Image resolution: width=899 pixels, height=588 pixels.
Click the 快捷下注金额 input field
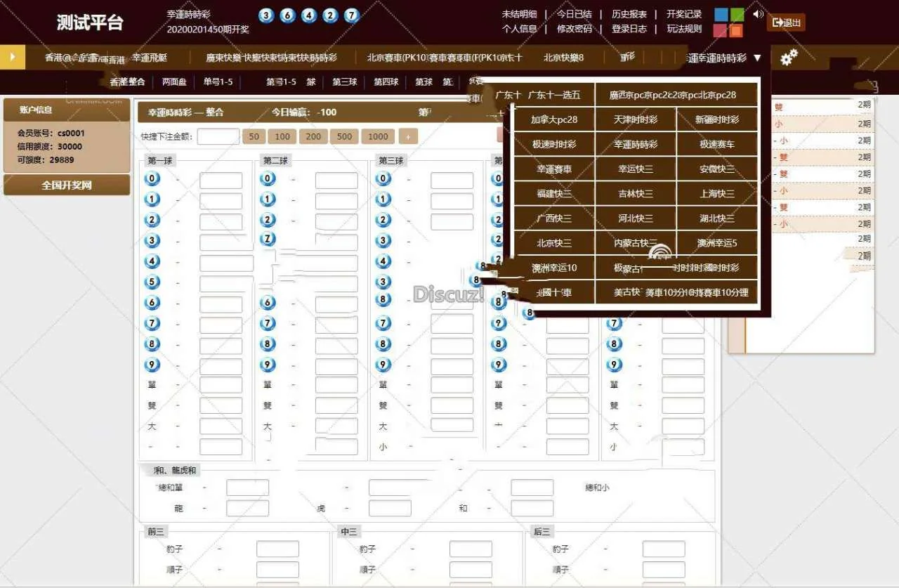tap(218, 136)
